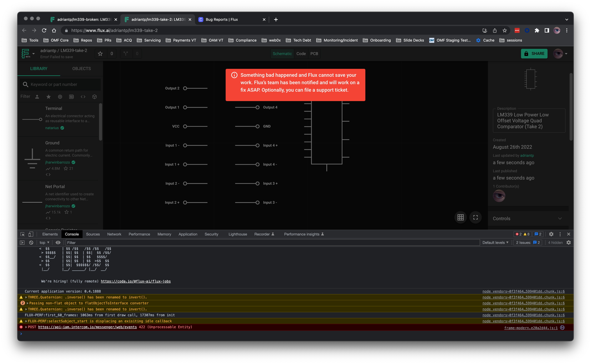The image size is (591, 364).
Task: Toggle console sidebar panel
Action: (x=22, y=243)
